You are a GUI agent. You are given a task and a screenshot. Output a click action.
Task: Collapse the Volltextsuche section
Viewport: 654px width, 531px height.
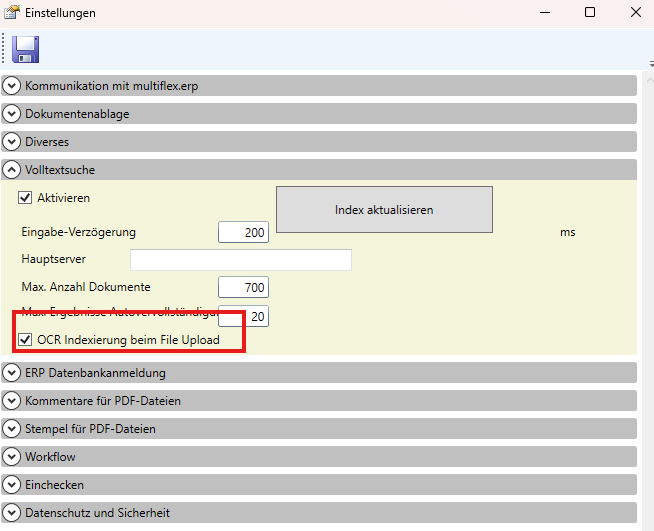coord(12,170)
